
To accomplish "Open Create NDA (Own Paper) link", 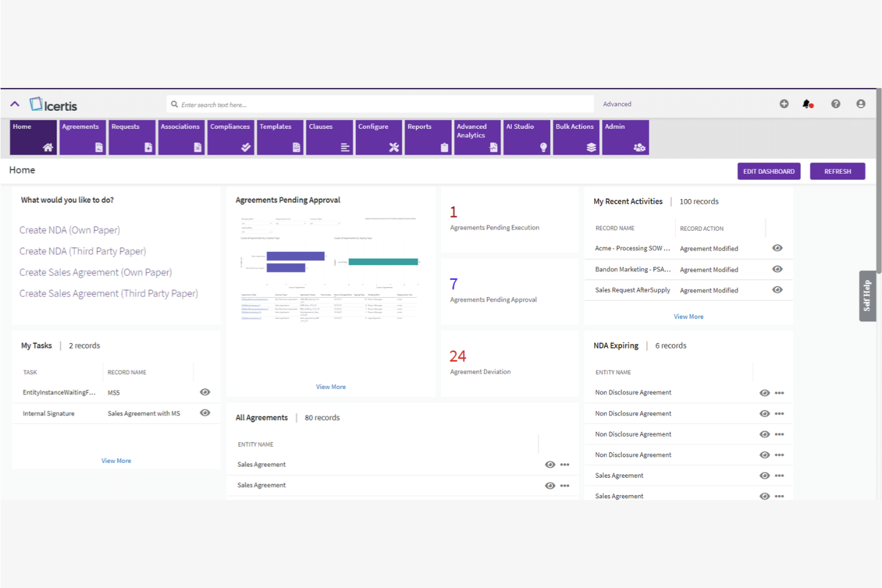I will click(69, 230).
